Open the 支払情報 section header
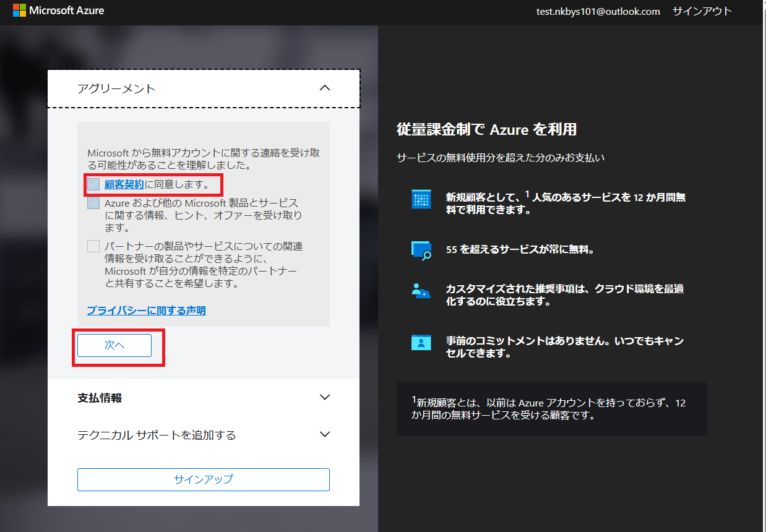The width and height of the screenshot is (766, 532). 204,398
